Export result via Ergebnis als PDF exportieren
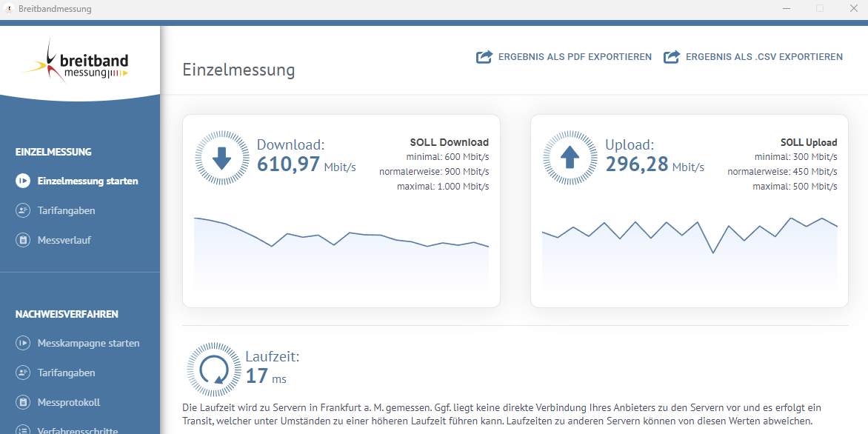 [x=564, y=56]
